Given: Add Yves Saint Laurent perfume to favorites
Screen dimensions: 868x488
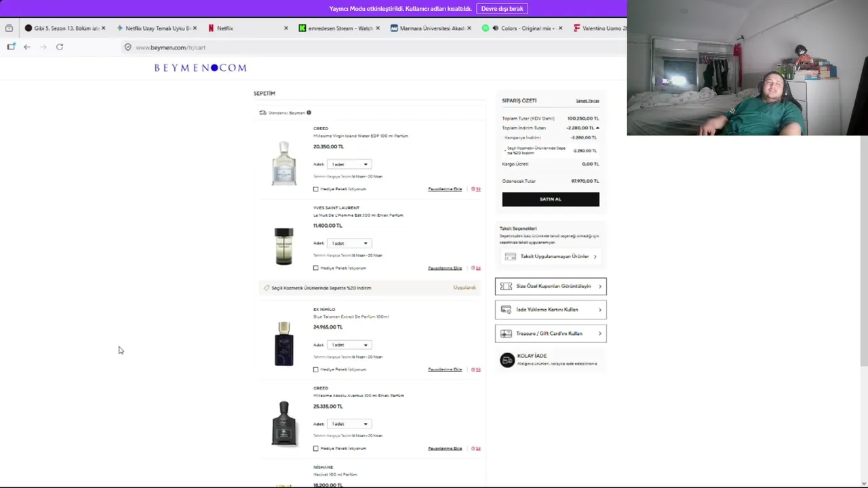Looking at the screenshot, I should [445, 268].
